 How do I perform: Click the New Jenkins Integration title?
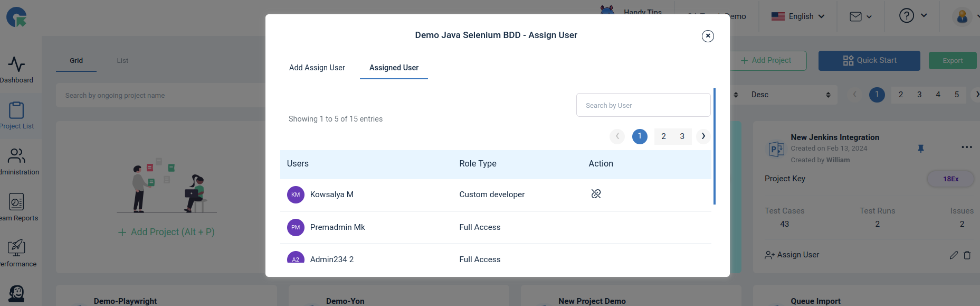[835, 137]
